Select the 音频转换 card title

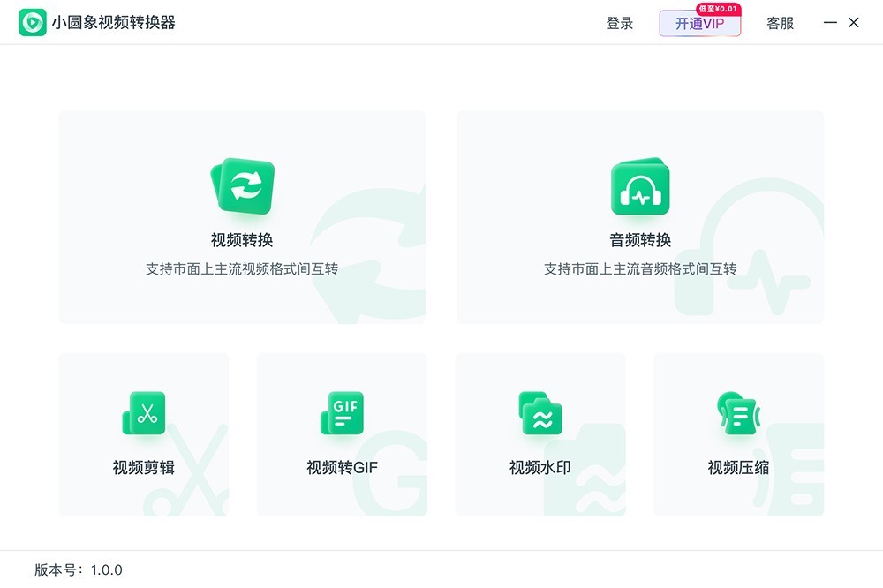coord(640,240)
